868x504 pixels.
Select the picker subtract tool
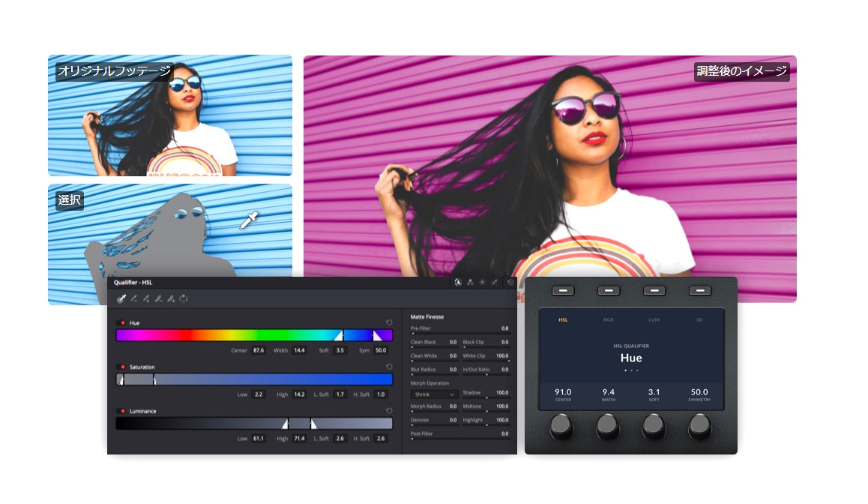133,298
